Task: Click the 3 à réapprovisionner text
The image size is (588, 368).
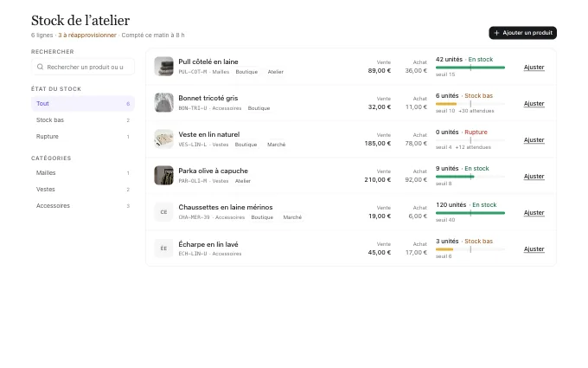Action: coord(87,36)
